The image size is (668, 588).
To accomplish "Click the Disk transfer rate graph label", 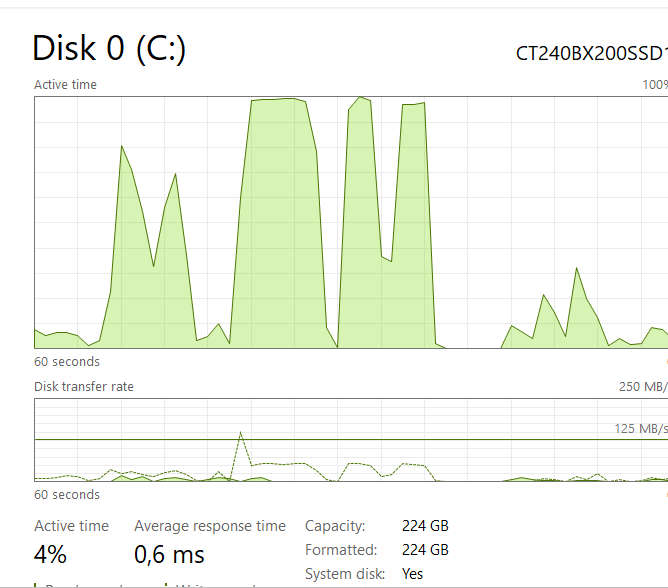I will 84,386.
